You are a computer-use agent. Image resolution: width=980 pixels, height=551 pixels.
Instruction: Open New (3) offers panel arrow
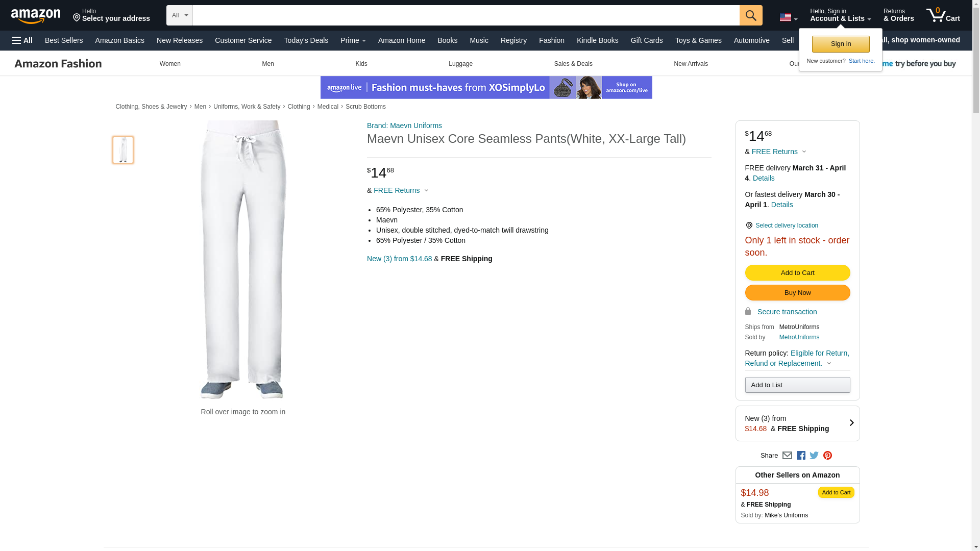tap(851, 423)
